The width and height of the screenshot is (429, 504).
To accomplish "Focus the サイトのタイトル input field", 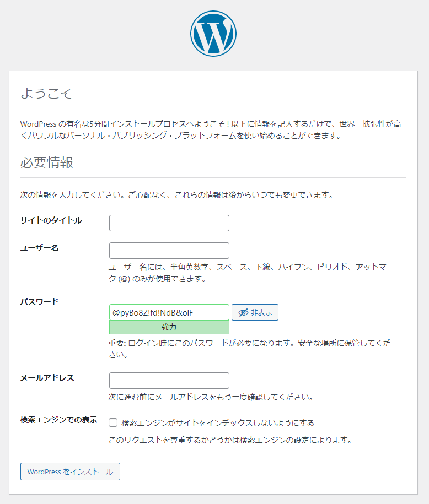I will tap(169, 223).
